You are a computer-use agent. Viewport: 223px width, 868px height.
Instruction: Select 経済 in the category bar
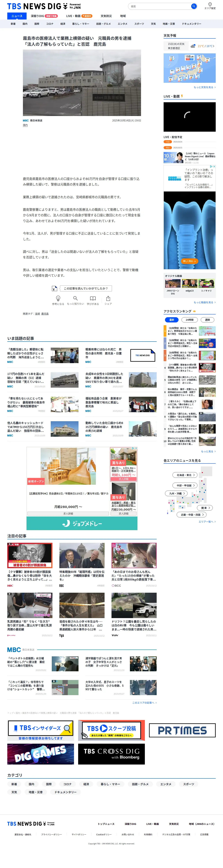coord(63,24)
